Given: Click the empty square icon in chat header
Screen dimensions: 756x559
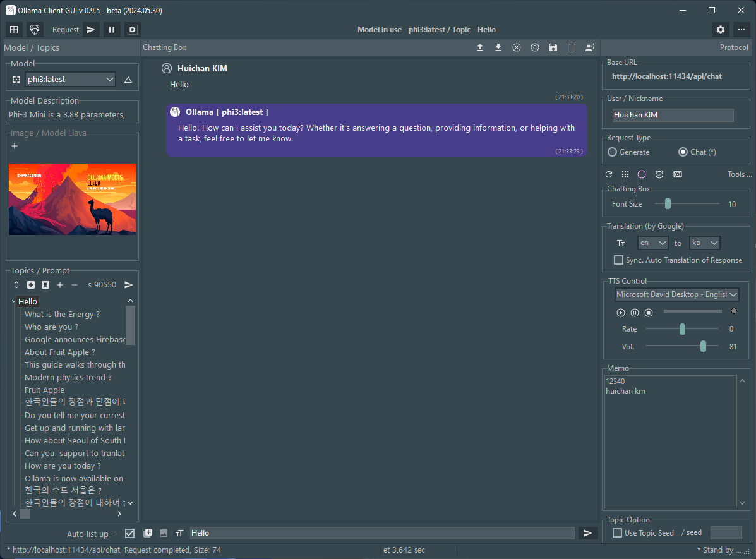Looking at the screenshot, I should coord(572,47).
